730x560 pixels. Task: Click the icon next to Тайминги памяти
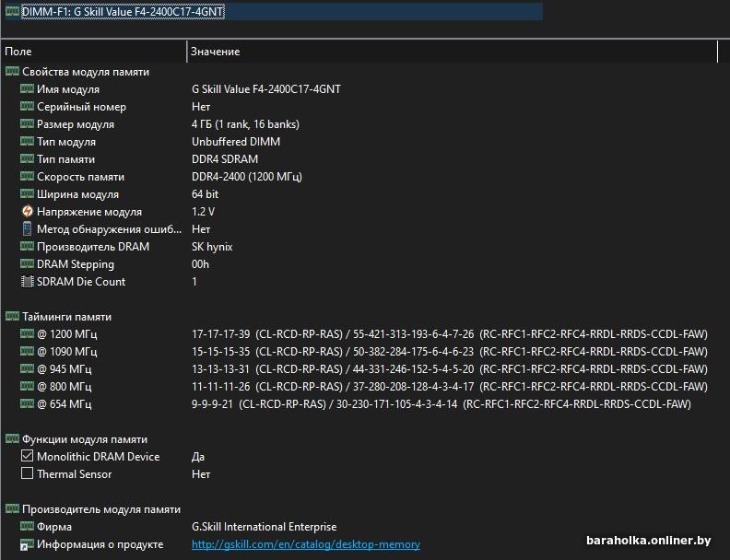12,316
